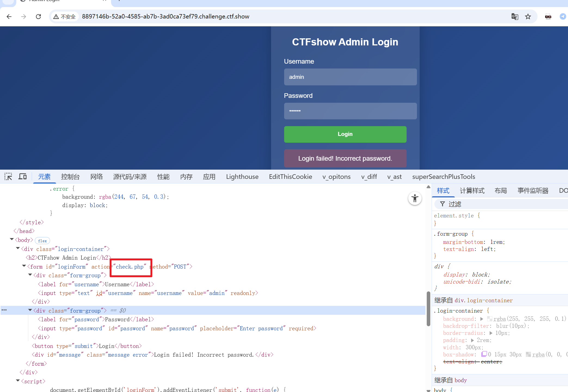Open the more actions menu beside the selected node

[4, 310]
